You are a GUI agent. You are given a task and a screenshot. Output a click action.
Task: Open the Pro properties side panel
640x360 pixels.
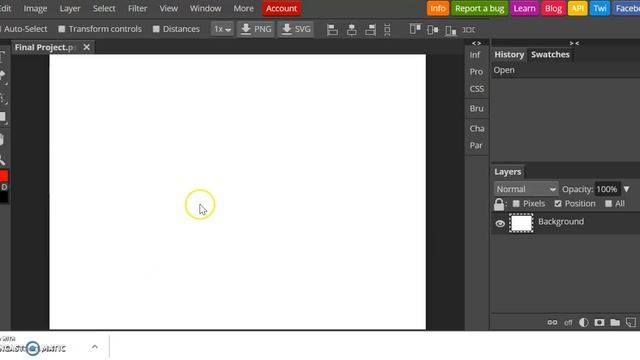[476, 71]
